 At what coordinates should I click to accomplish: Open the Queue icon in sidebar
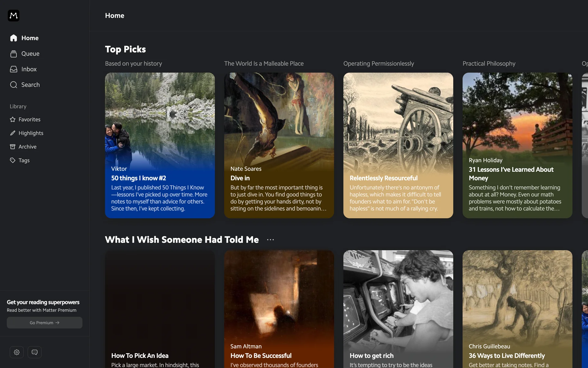(x=13, y=54)
